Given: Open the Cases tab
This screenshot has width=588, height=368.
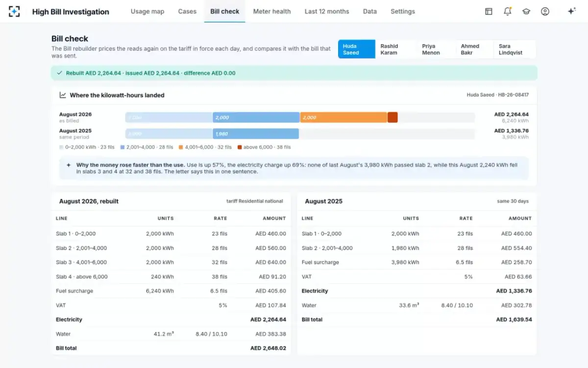Looking at the screenshot, I should coord(187,11).
